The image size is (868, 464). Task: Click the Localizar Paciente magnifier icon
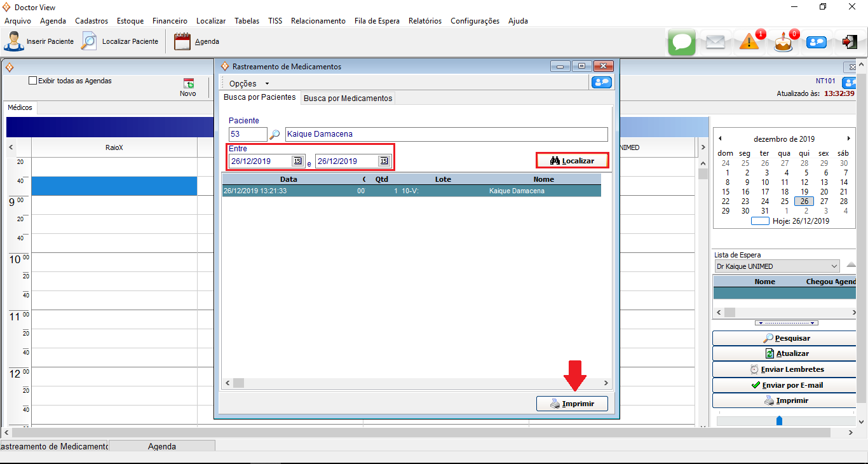click(89, 41)
